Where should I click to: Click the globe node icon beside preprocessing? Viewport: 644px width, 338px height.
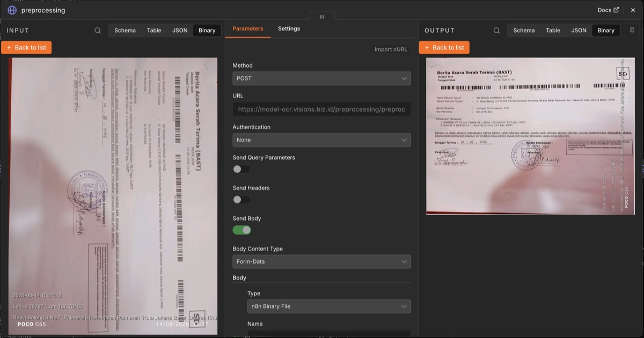pos(12,10)
